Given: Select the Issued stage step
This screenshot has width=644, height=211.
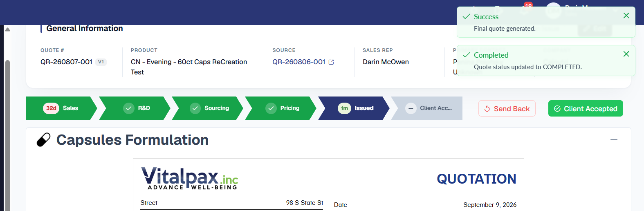Looking at the screenshot, I should click(354, 108).
